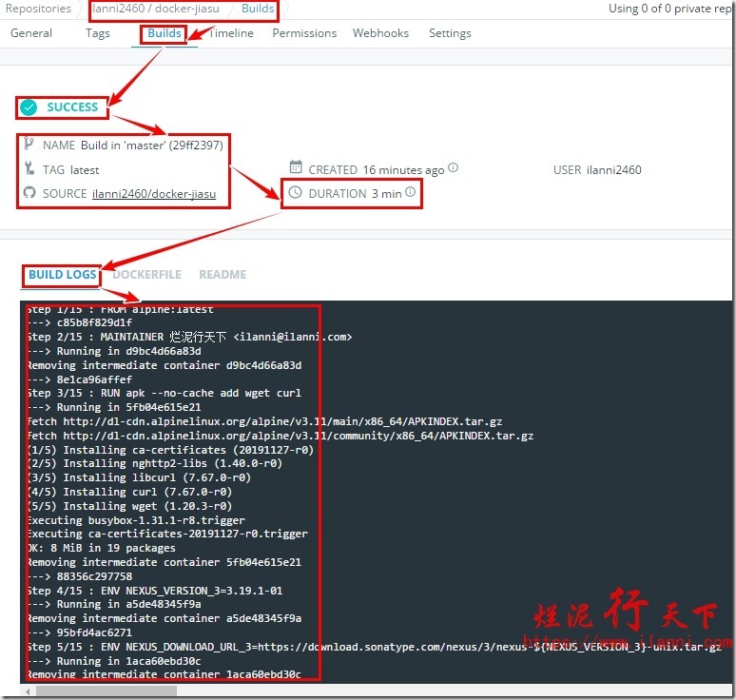Viewport: 736px width, 700px height.
Task: Open the Permissions tab
Action: tap(303, 33)
